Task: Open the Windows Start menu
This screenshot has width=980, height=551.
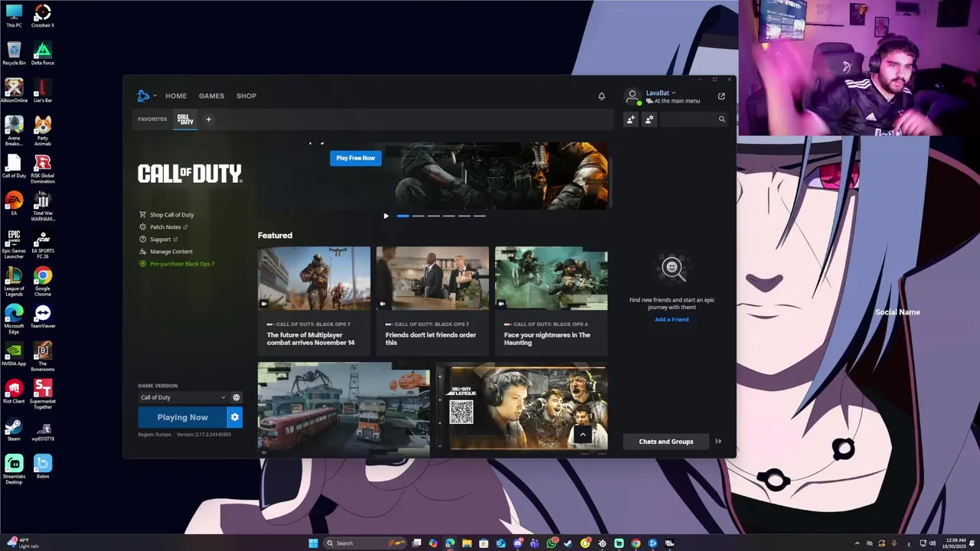Action: click(x=313, y=543)
